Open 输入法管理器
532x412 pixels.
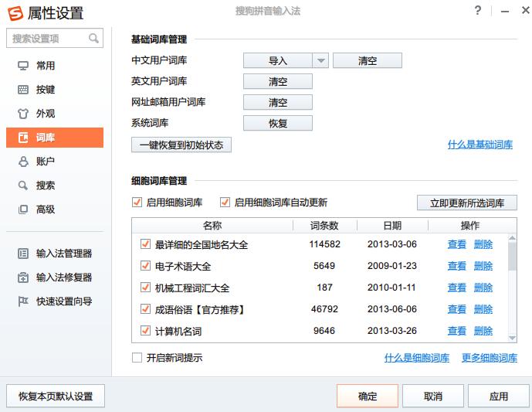(55, 254)
